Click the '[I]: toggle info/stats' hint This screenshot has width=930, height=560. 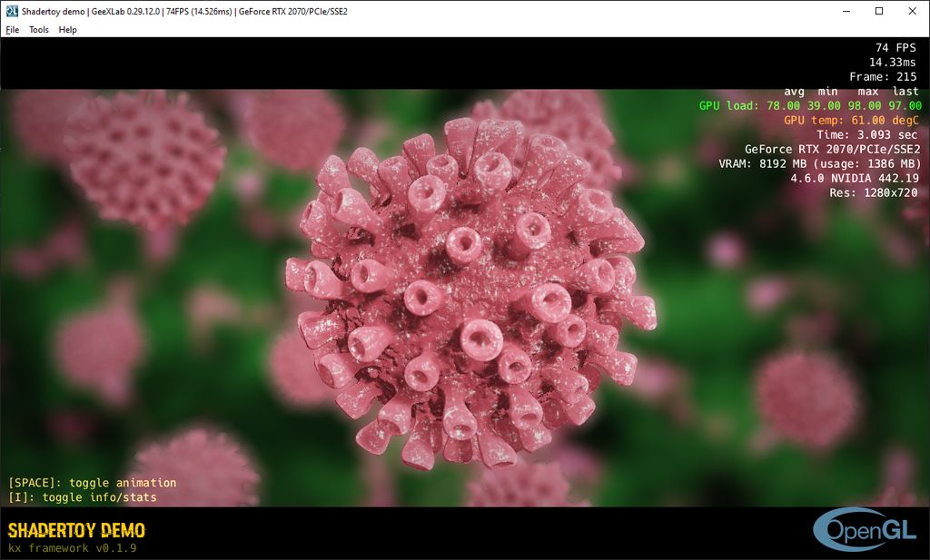[83, 497]
